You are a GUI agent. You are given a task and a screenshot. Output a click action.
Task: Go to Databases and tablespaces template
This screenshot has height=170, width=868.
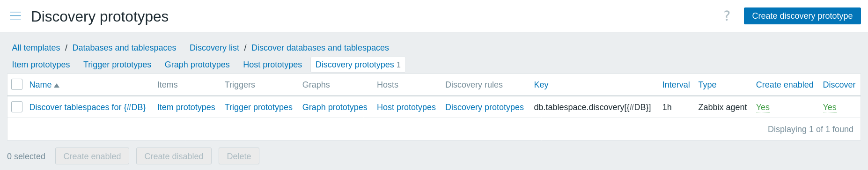(x=124, y=48)
